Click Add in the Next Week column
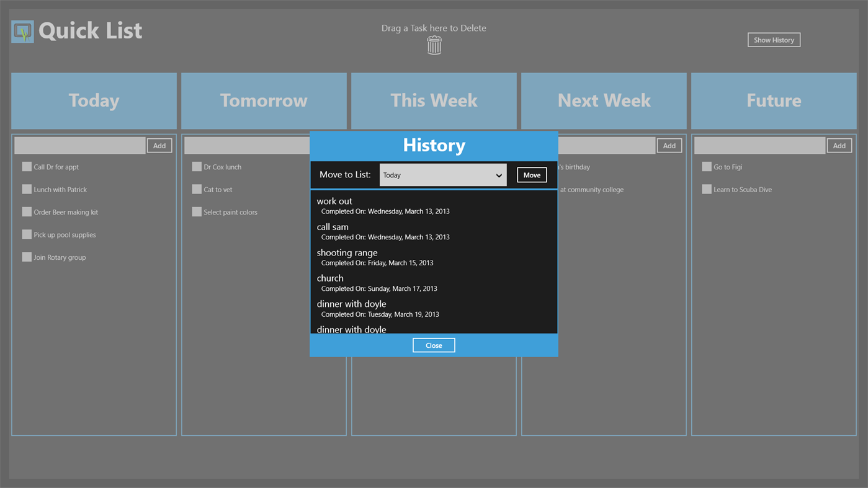Screen dimensions: 868x488 (669, 145)
